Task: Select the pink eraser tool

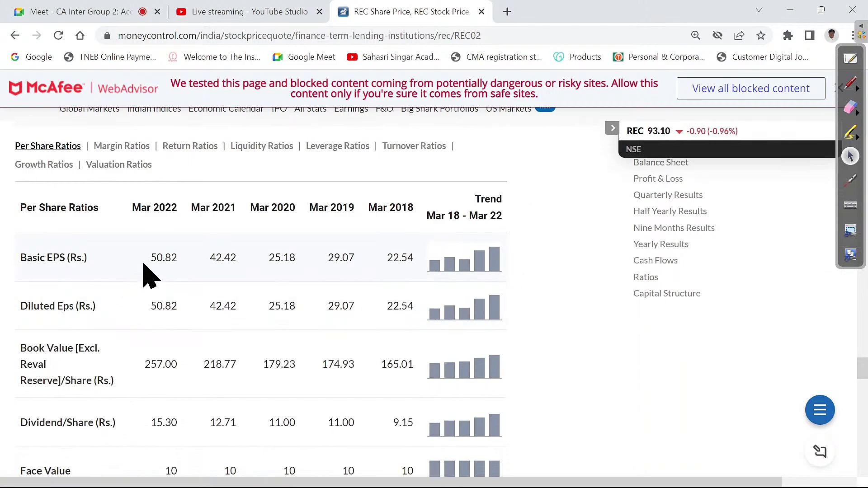Action: click(849, 108)
